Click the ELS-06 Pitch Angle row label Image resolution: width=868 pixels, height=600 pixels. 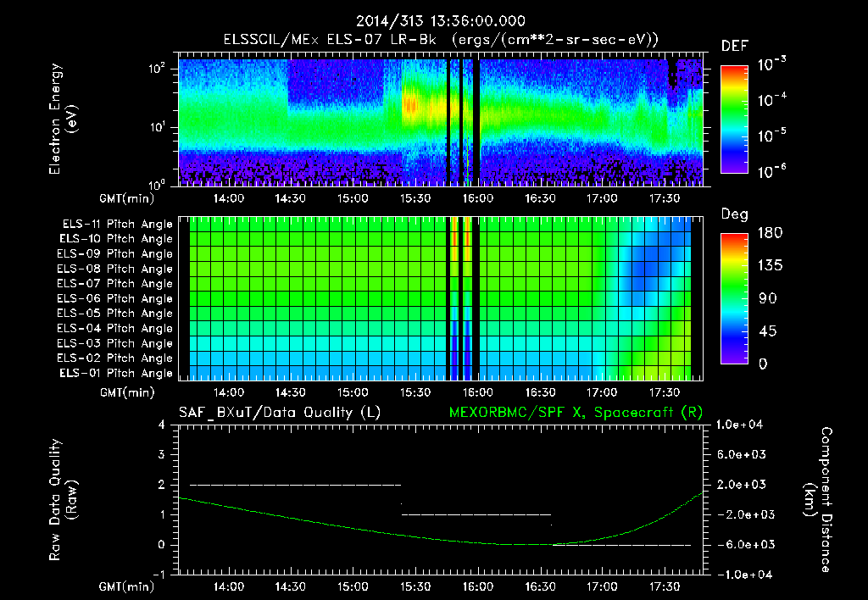coord(115,298)
